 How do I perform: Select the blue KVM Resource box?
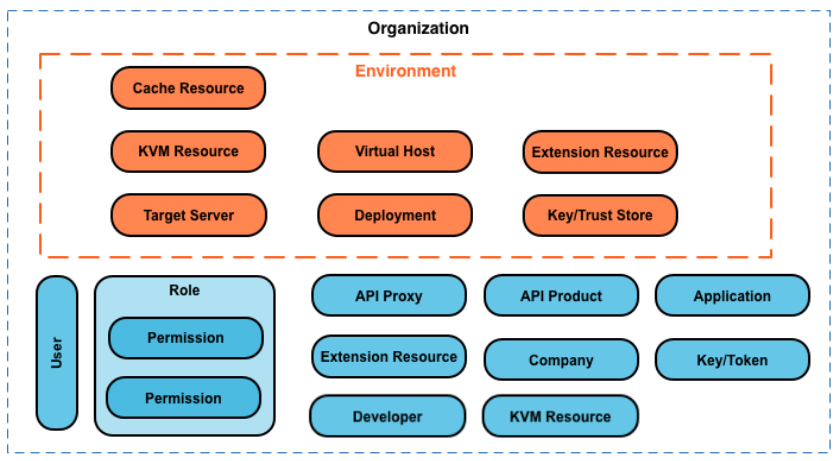click(x=560, y=416)
